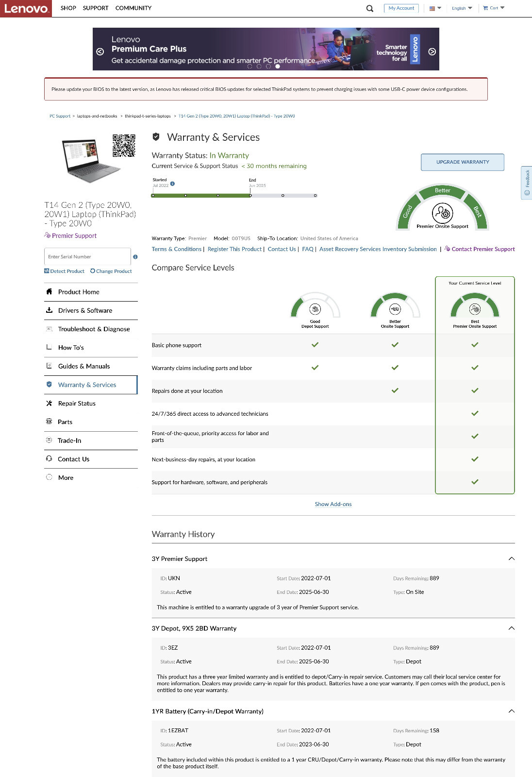This screenshot has width=532, height=777.
Task: Open the English language dropdown
Action: [x=462, y=8]
